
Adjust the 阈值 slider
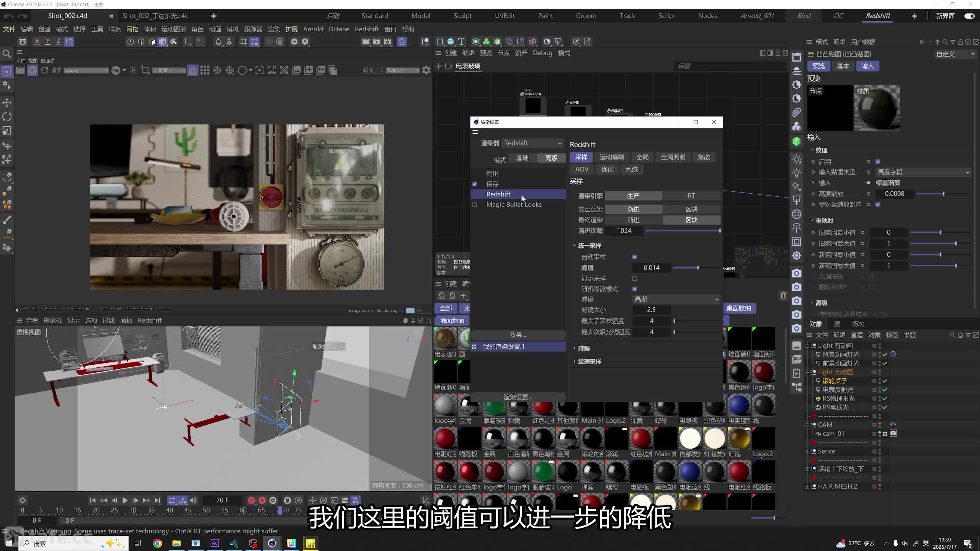click(x=697, y=268)
